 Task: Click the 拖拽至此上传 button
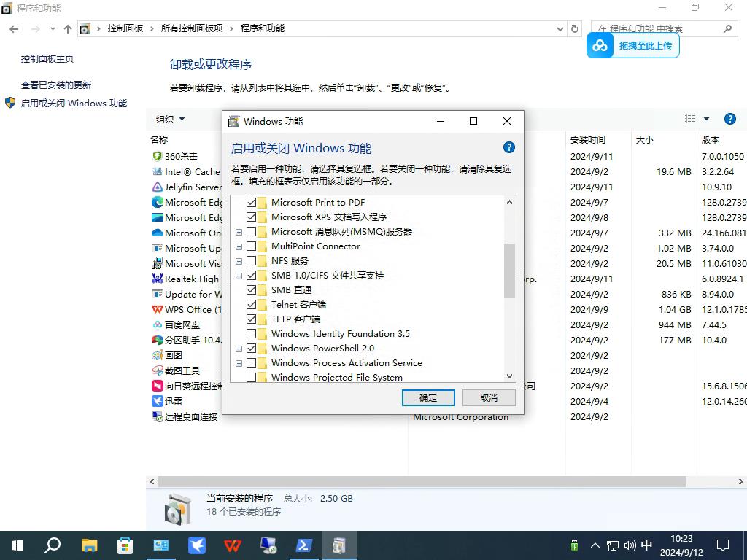(632, 46)
